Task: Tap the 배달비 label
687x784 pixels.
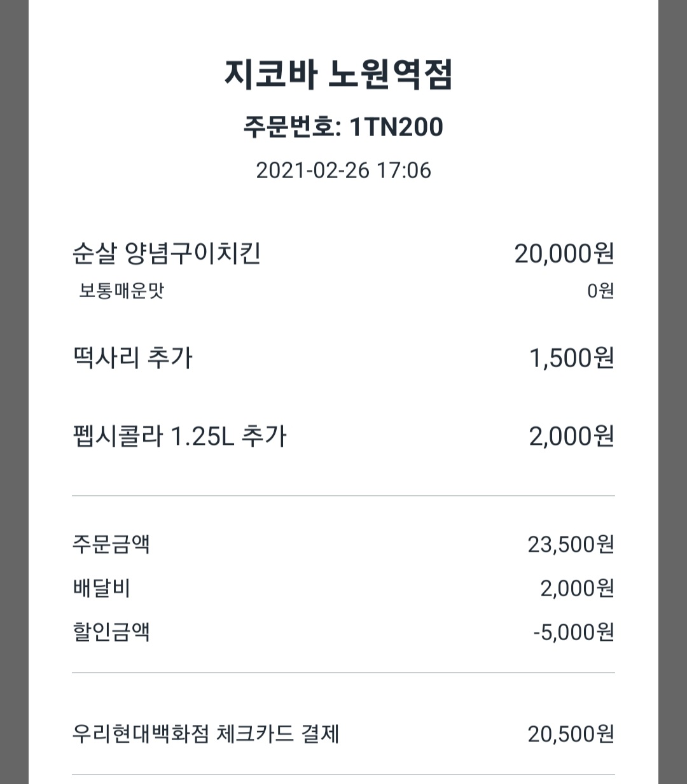Action: [102, 589]
